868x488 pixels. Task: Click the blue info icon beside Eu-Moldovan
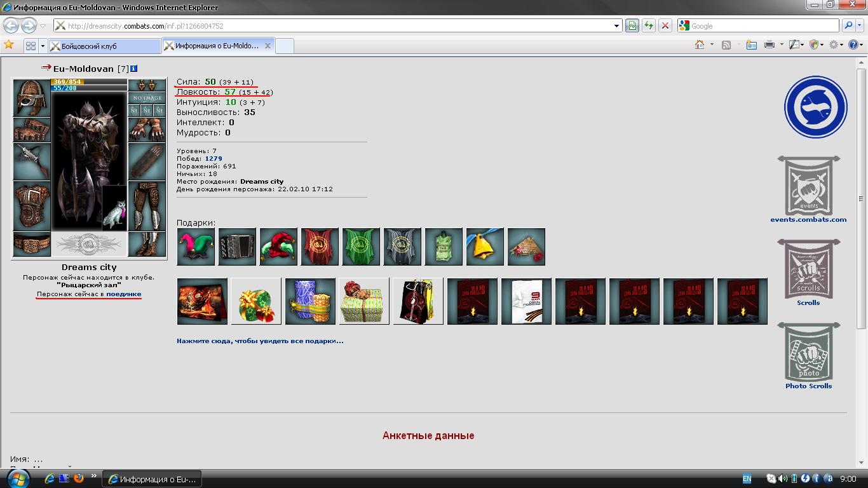(133, 69)
